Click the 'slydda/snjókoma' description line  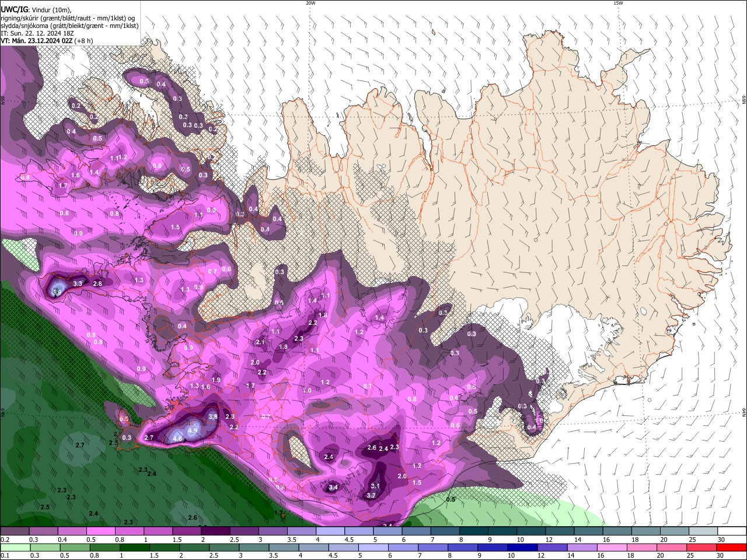point(69,26)
